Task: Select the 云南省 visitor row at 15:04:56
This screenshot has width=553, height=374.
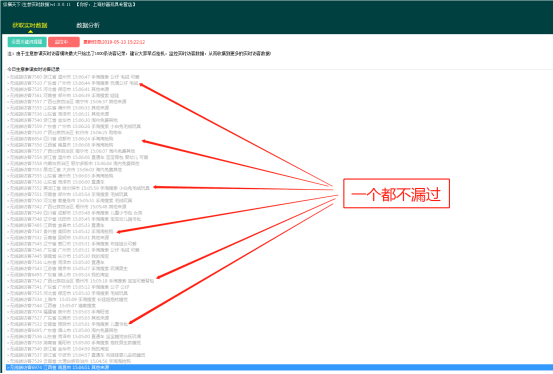Action: (x=69, y=361)
